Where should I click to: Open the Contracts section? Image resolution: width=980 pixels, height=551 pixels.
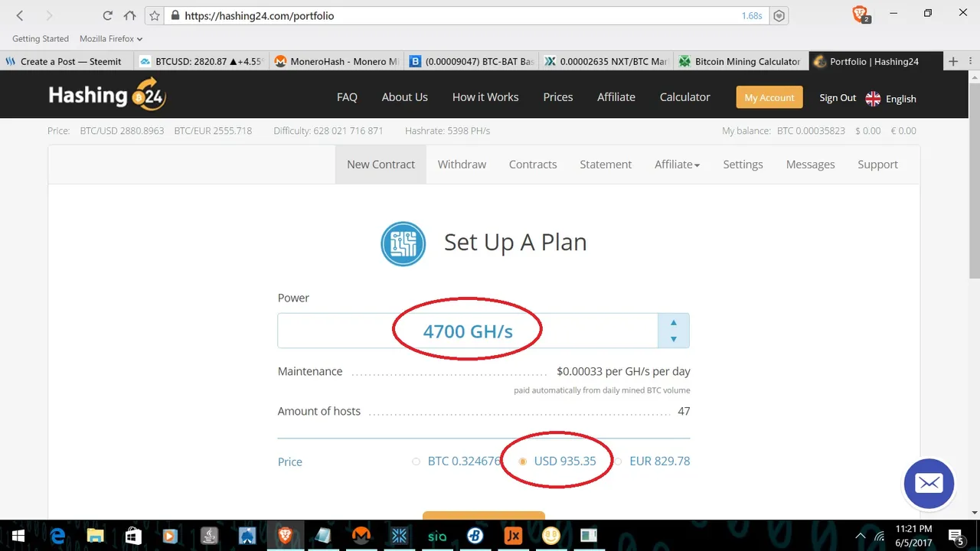[533, 165]
